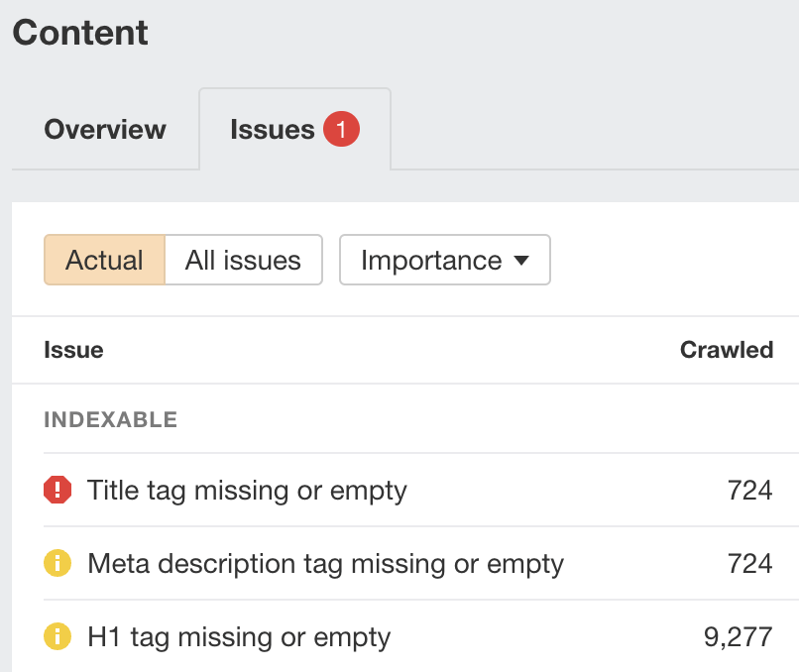Collapse the INDEXABLE section header

click(x=109, y=419)
